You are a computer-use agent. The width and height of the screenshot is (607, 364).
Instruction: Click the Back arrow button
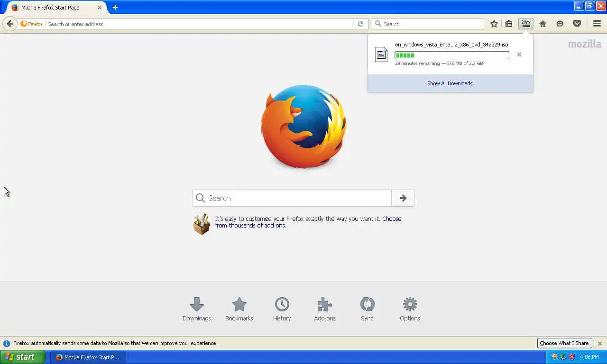10,24
